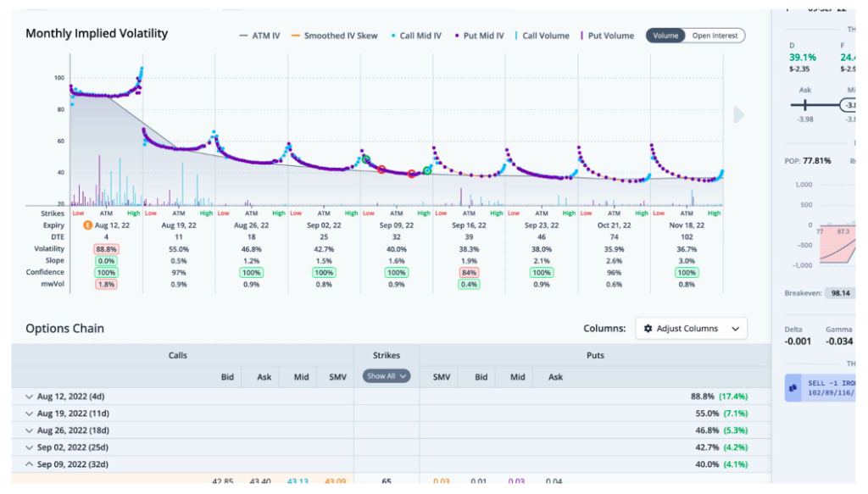Screen dimensions: 868x494
Task: Click the POP 77.81% value
Action: 817,161
